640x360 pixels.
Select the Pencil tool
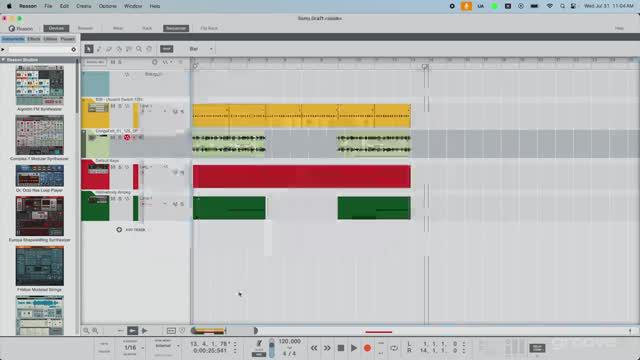pos(99,49)
